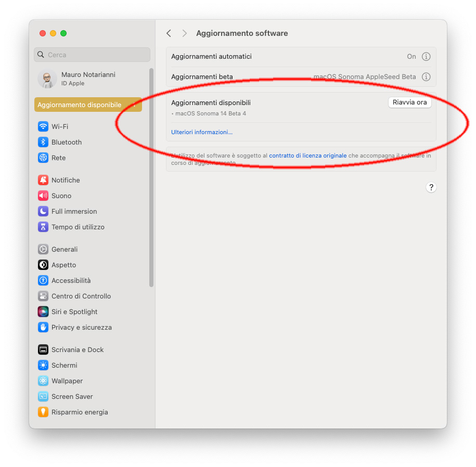Click the Aggiornamenti automatici row label
476x467 pixels.
[x=211, y=57]
